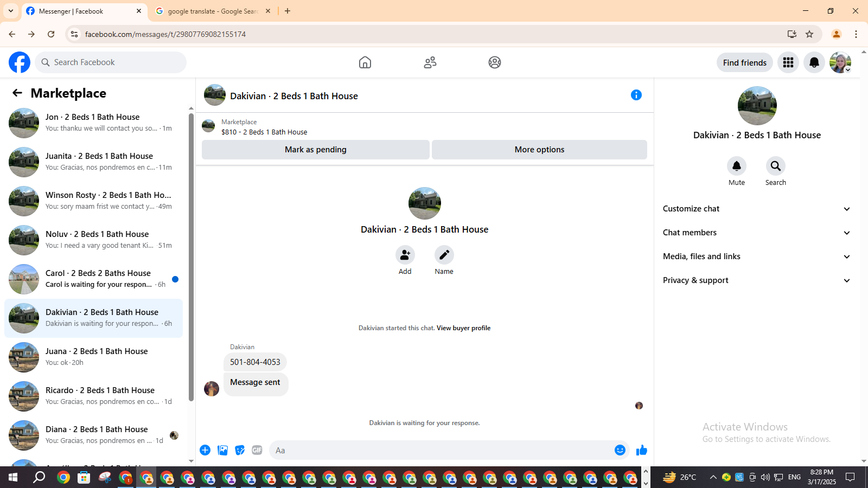The height and width of the screenshot is (488, 868).
Task: Choose a GIF in the composer
Action: [x=257, y=450]
